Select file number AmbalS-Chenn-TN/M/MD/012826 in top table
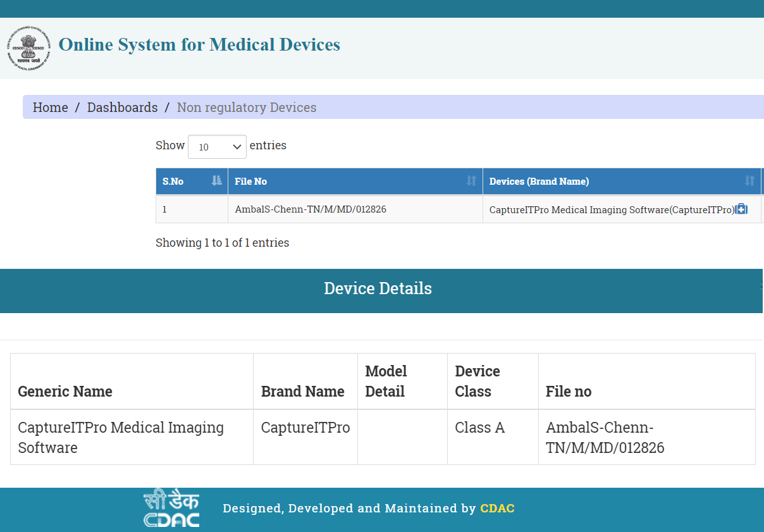This screenshot has height=532, width=764. coord(310,209)
